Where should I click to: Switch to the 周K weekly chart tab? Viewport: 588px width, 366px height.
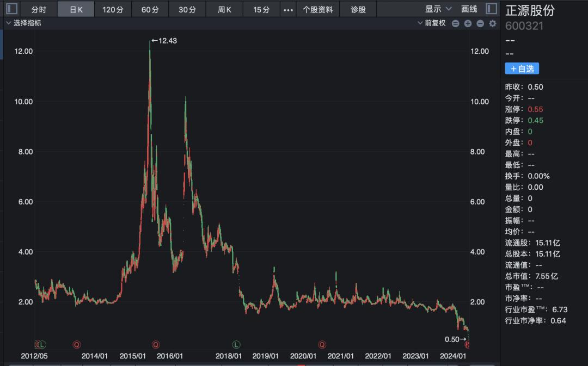tap(224, 9)
